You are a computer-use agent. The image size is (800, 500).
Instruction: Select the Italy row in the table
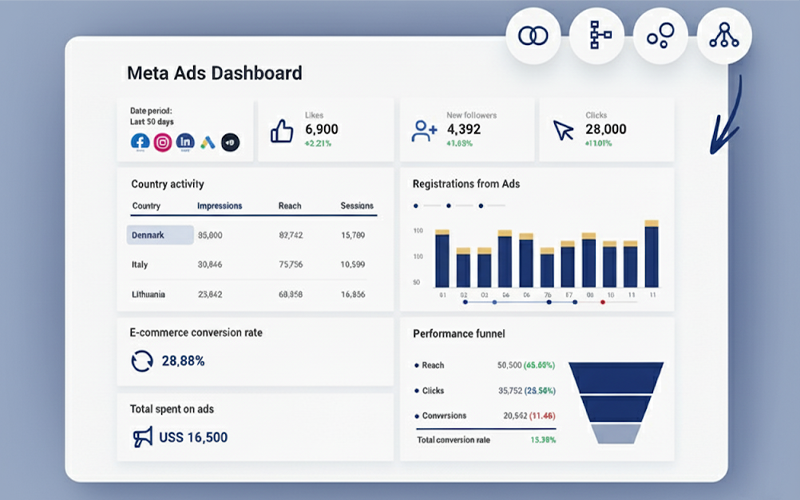[x=140, y=265]
